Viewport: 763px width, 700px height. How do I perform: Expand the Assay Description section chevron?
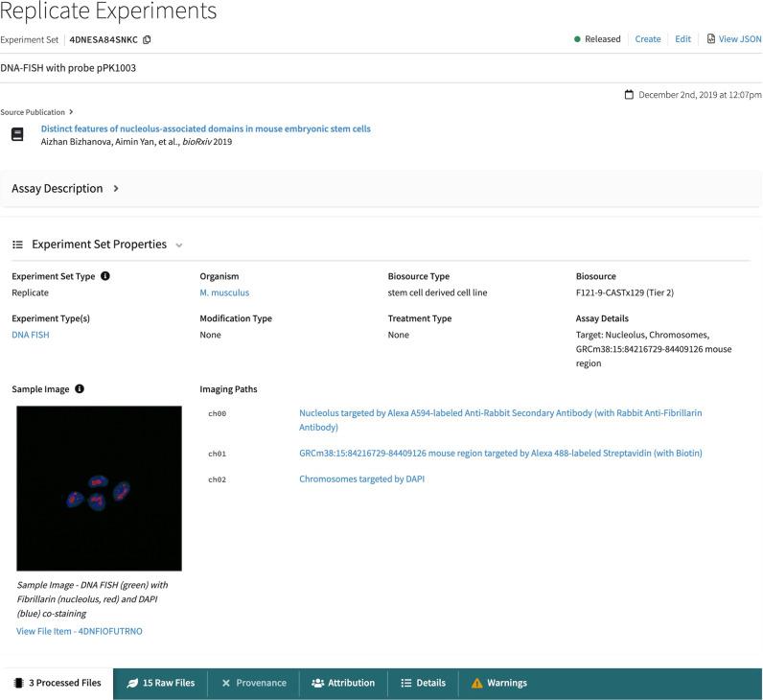[x=116, y=188]
